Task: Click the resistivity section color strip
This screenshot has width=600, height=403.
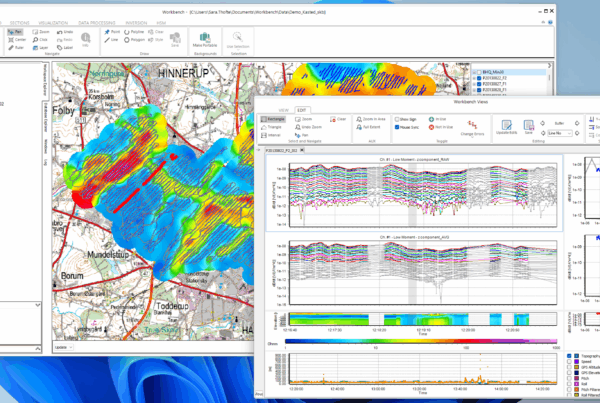Action: (x=423, y=319)
